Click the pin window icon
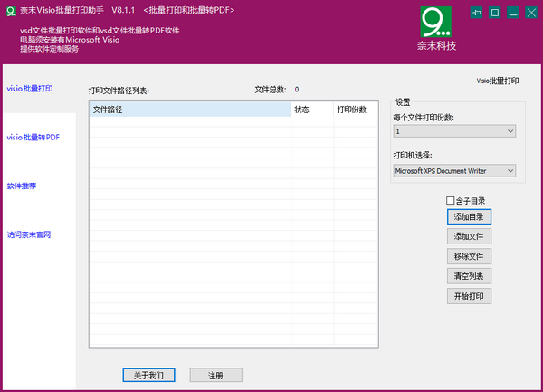 click(477, 13)
